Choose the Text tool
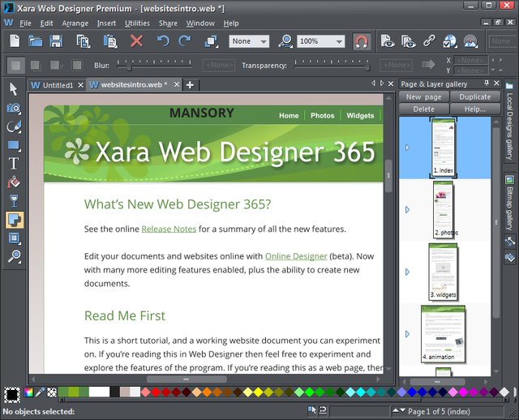The width and height of the screenshot is (519, 420). click(x=14, y=163)
